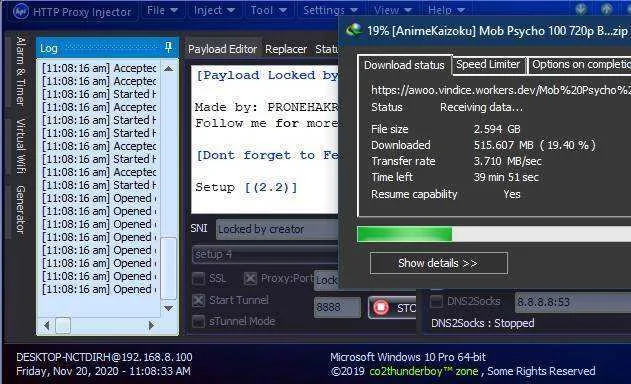The width and height of the screenshot is (631, 384).
Task: Open the Tool menu
Action: (269, 10)
